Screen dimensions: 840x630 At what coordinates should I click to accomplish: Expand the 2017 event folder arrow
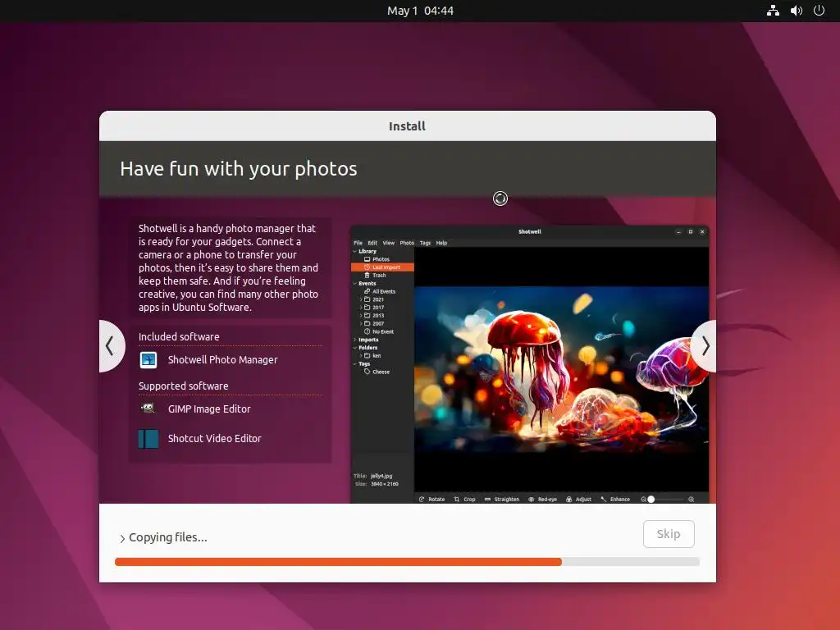[361, 308]
